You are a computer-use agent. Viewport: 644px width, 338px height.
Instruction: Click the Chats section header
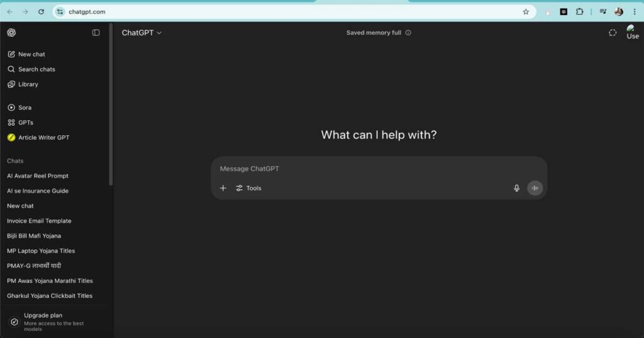pyautogui.click(x=15, y=161)
